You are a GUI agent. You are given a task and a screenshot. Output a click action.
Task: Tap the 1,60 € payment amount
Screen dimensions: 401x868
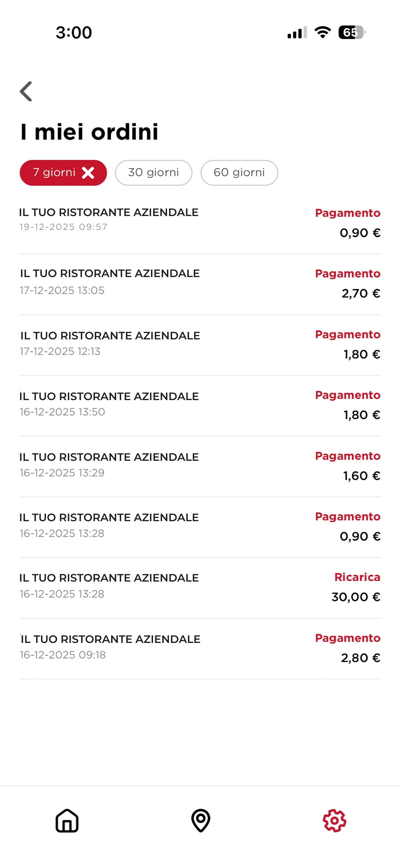[362, 476]
